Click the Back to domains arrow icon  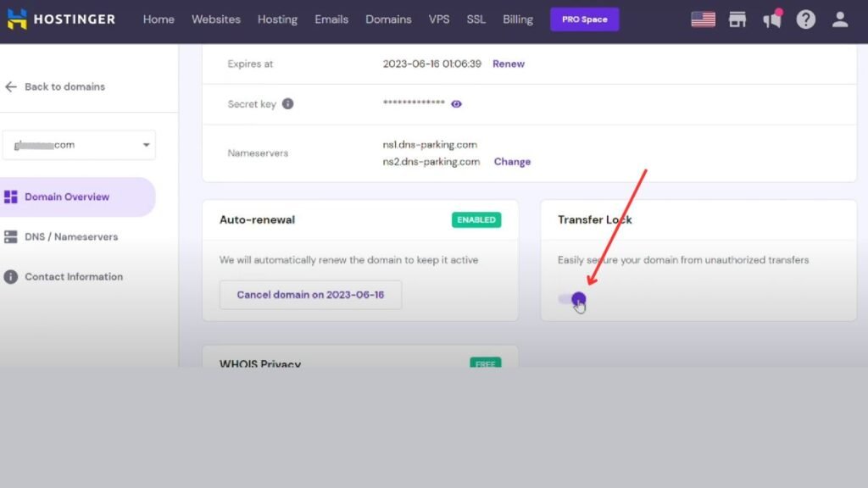[11, 87]
